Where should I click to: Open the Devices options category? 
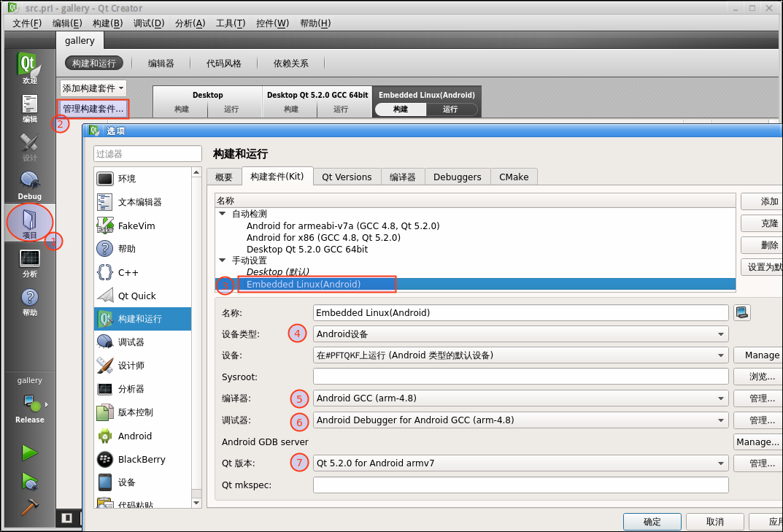(x=143, y=482)
